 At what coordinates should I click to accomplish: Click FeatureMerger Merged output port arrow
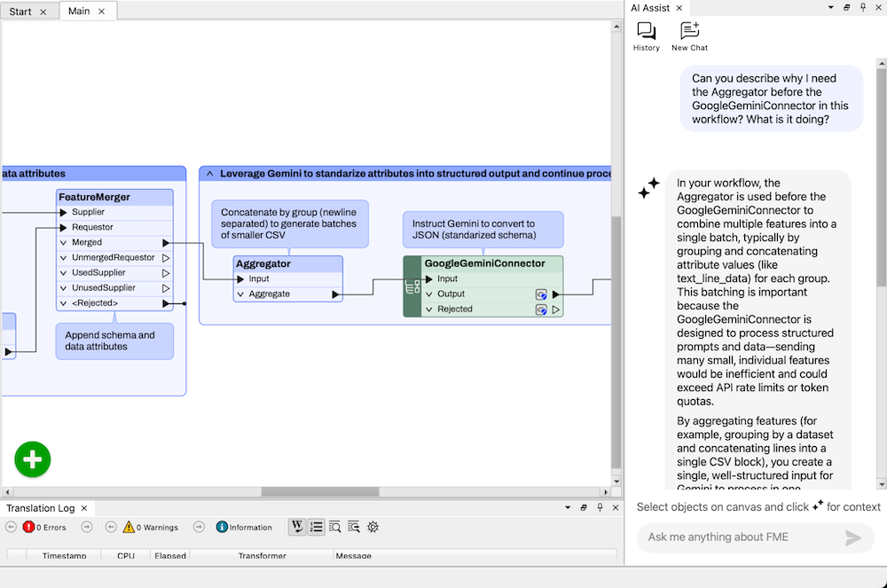pos(166,242)
